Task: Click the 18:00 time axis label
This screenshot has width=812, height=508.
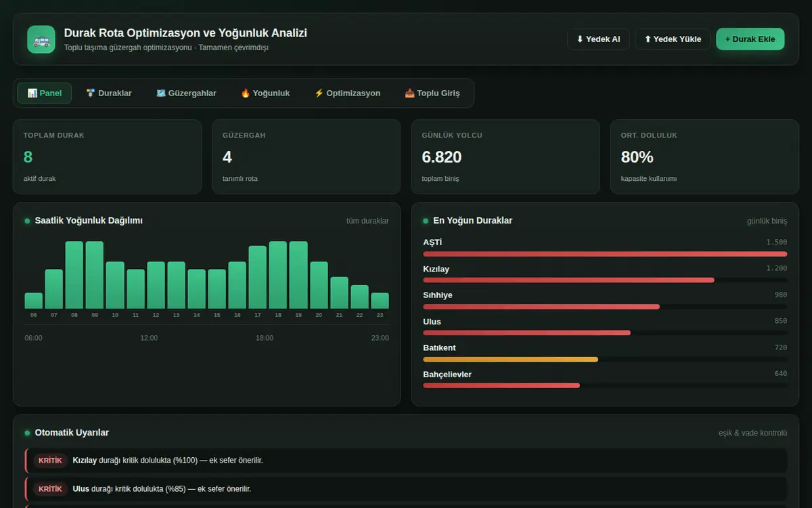Action: point(265,338)
